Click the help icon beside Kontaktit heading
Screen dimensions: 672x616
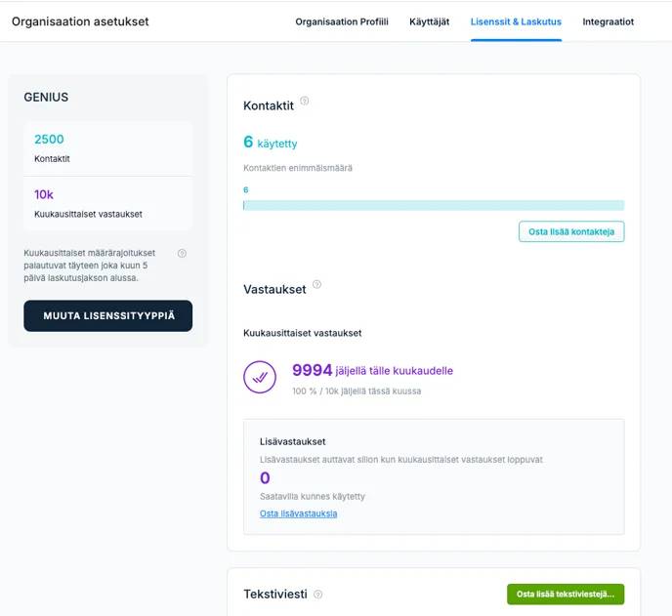[x=305, y=101]
